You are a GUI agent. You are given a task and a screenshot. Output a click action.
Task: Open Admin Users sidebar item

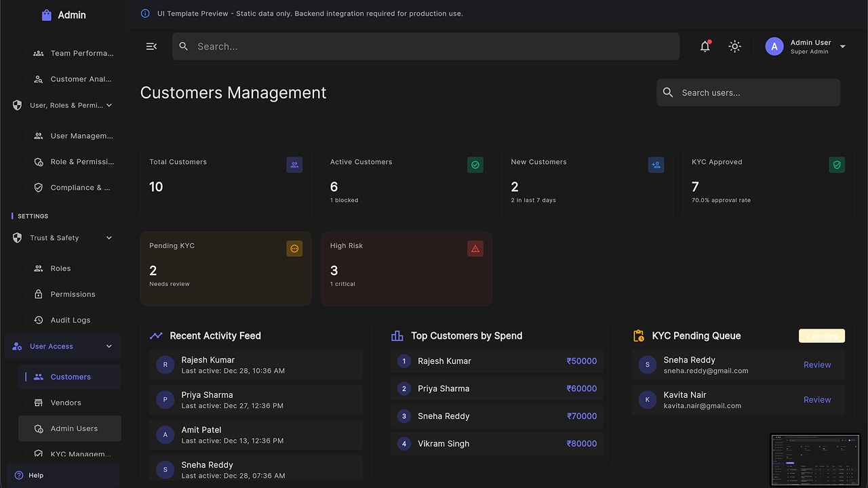click(70, 428)
